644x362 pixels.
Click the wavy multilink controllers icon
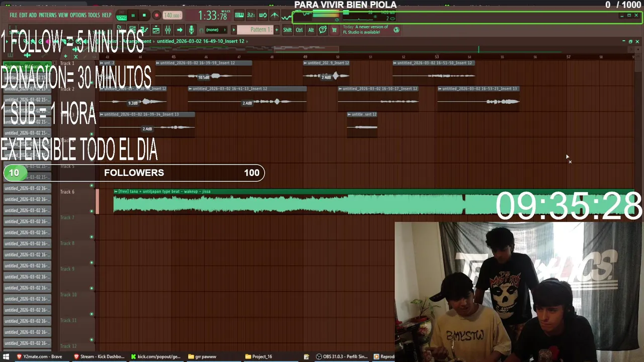286,16
